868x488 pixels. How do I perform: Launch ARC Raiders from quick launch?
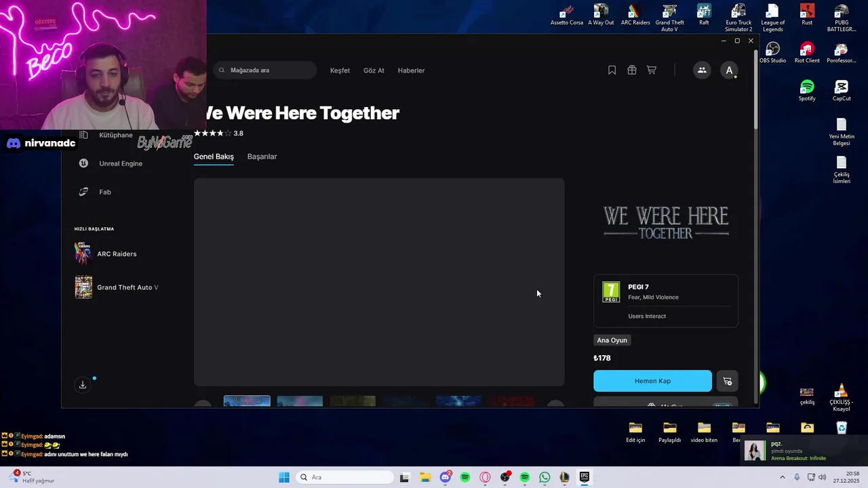tap(117, 253)
